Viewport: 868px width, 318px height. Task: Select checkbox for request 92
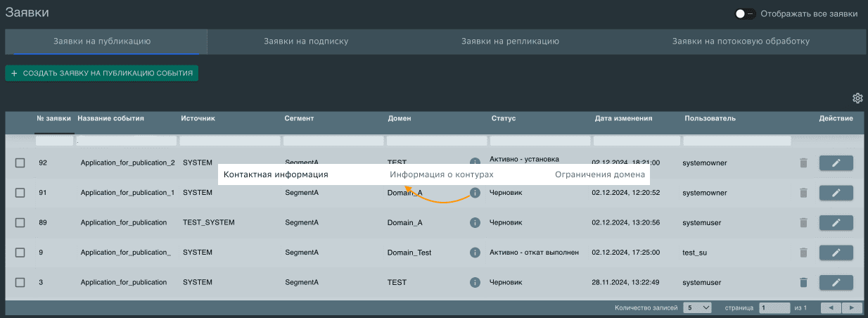pos(20,163)
